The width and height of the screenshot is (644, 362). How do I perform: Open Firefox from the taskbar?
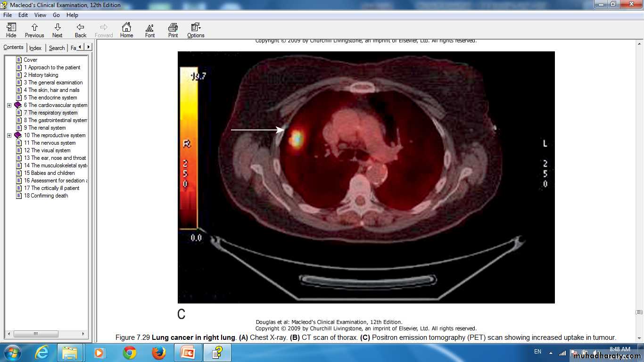click(159, 353)
